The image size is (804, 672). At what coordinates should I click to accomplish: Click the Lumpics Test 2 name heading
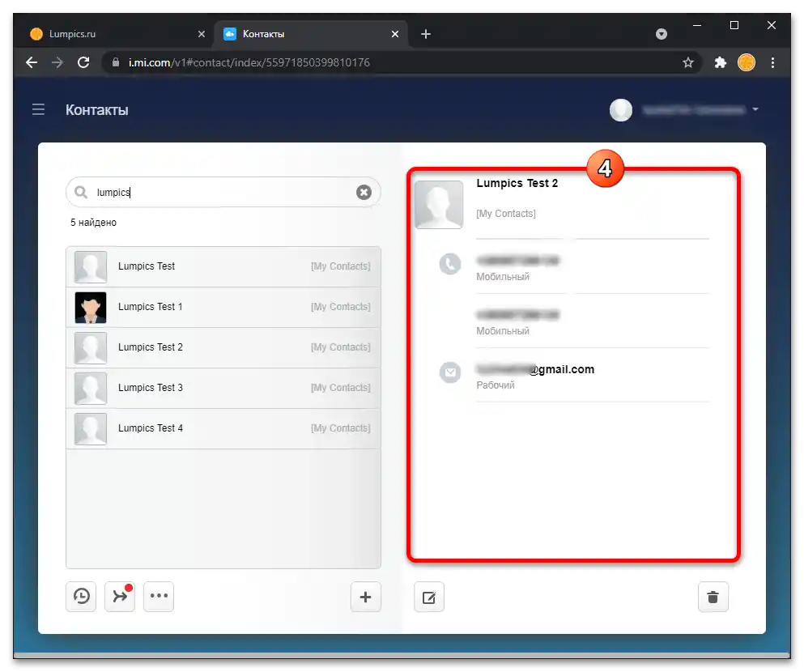(x=517, y=183)
